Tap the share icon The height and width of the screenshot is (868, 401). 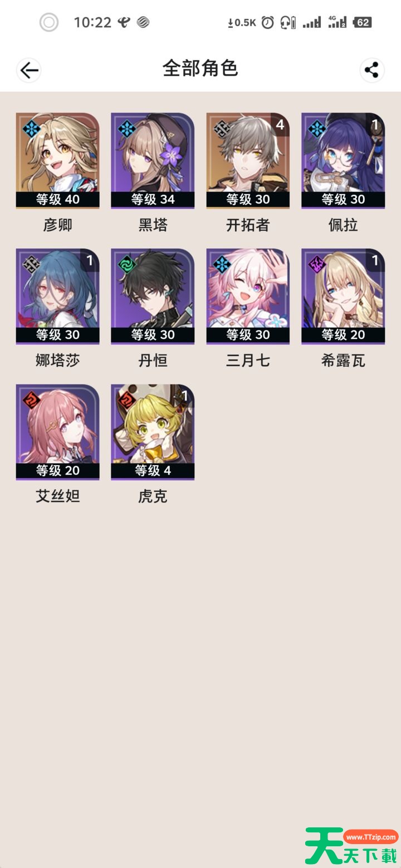point(371,70)
